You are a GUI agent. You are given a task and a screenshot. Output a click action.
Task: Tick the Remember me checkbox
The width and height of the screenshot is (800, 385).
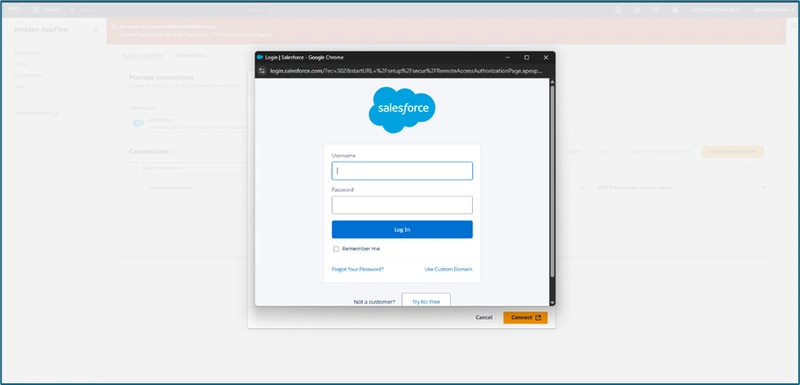tap(336, 249)
